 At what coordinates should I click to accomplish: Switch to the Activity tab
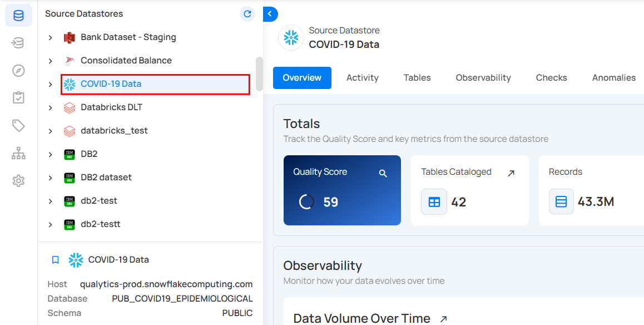point(362,78)
